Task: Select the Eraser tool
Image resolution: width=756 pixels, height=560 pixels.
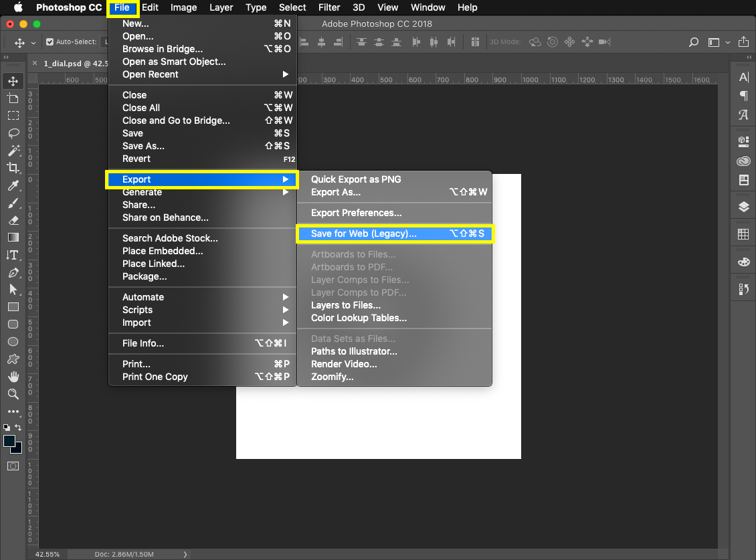Action: tap(13, 220)
